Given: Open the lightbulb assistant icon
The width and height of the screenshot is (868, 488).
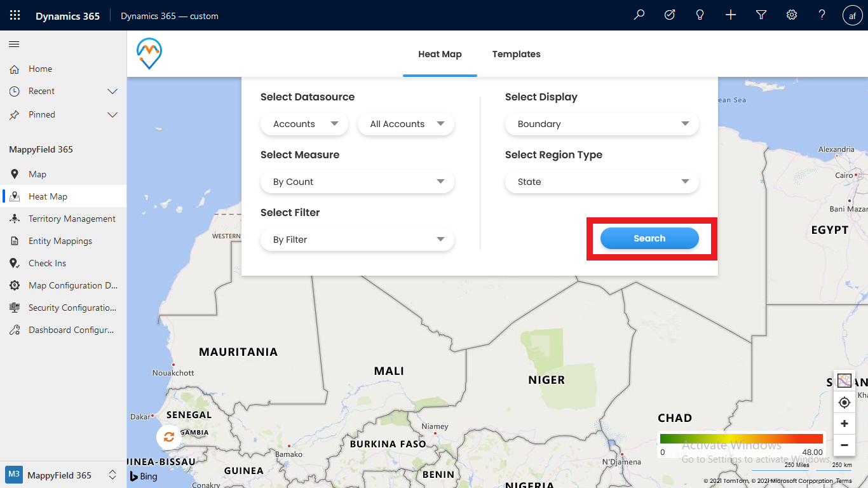Looking at the screenshot, I should [x=700, y=15].
